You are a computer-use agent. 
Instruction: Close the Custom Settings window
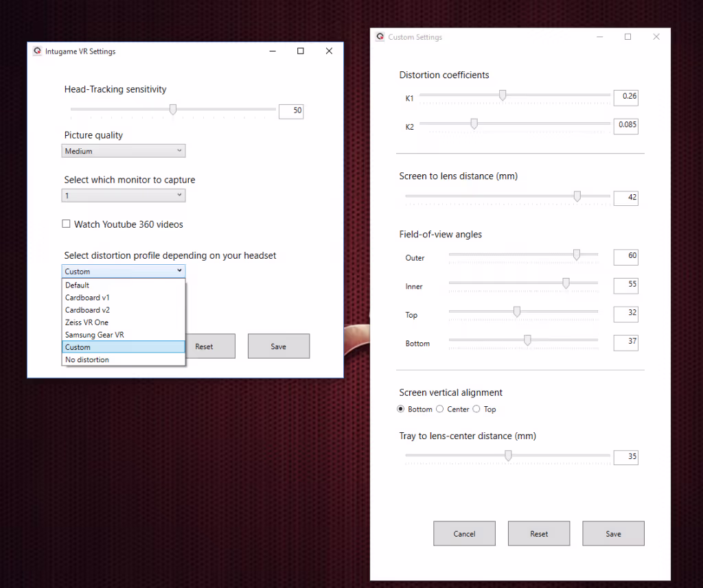[656, 37]
